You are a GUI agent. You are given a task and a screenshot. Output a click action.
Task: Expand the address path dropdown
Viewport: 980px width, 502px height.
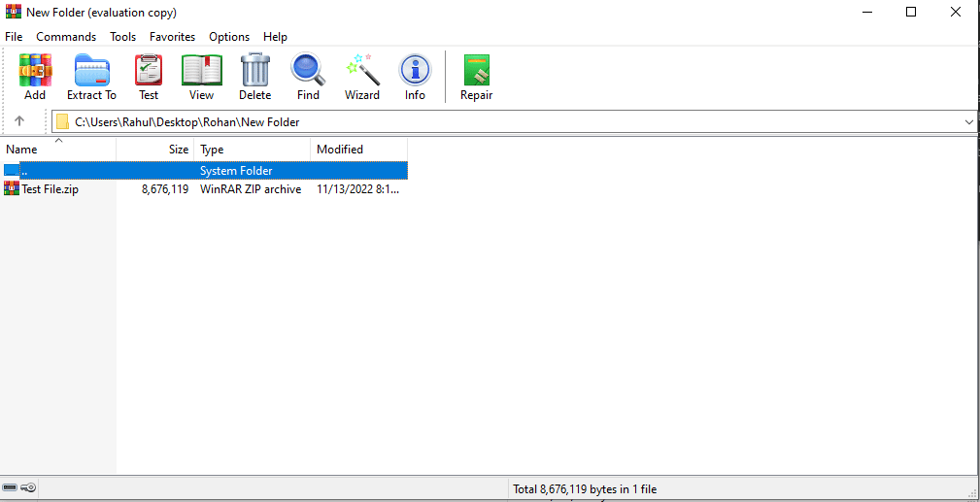(x=968, y=122)
